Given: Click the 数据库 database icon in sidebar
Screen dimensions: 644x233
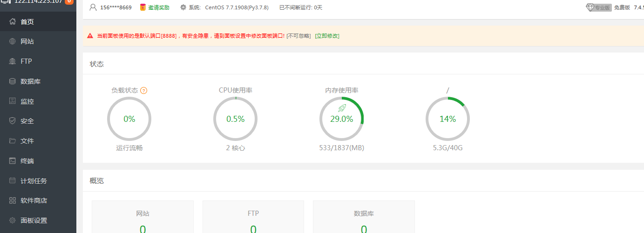Looking at the screenshot, I should point(13,81).
